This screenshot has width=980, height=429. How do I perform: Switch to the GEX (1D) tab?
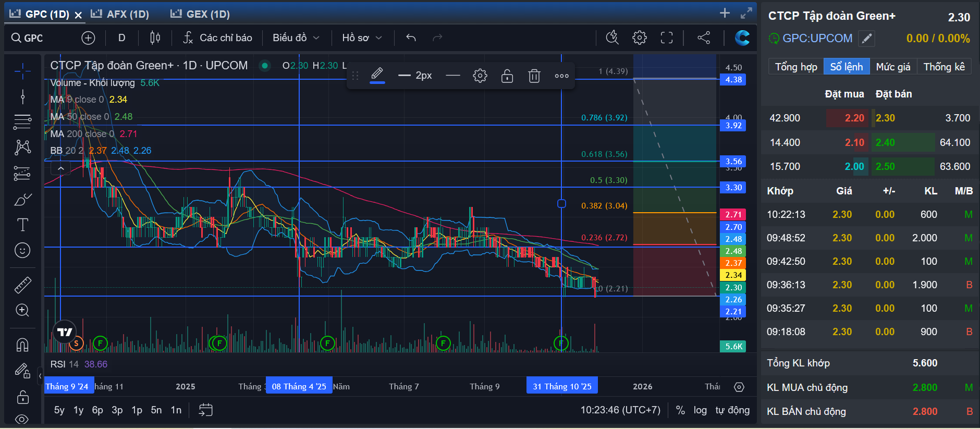pos(200,14)
